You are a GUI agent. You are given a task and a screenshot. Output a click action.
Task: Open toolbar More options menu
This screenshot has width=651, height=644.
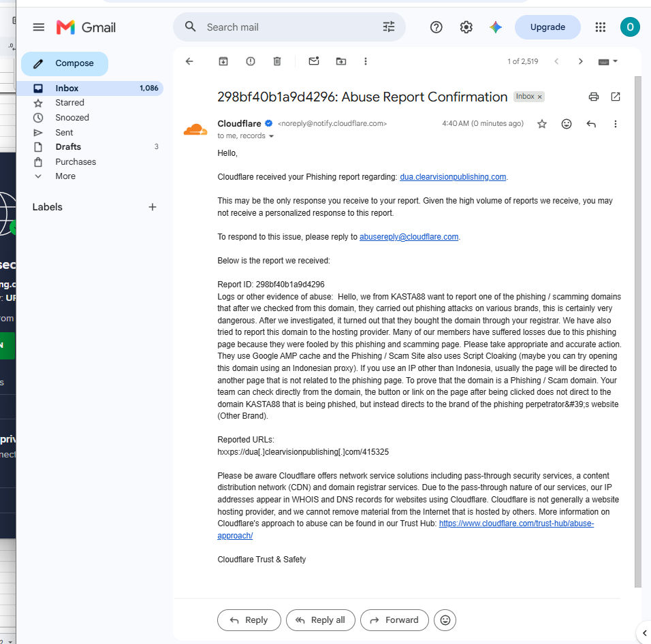click(366, 61)
